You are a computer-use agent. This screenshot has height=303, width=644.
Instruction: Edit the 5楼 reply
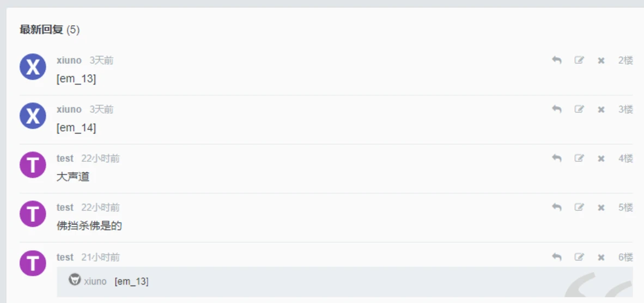579,208
